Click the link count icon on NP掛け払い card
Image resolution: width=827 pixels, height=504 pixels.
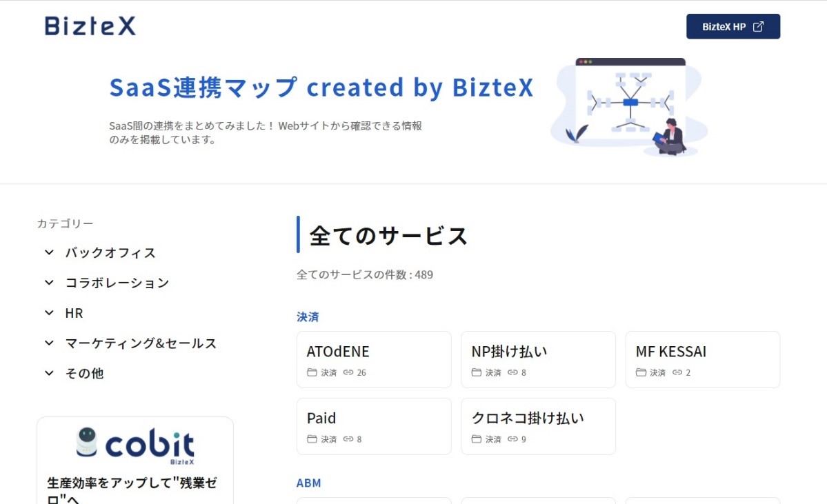pyautogui.click(x=512, y=372)
